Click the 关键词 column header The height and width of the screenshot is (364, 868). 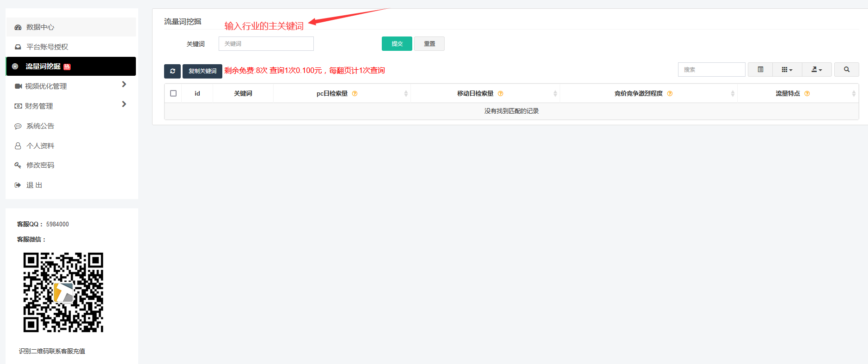tap(243, 93)
